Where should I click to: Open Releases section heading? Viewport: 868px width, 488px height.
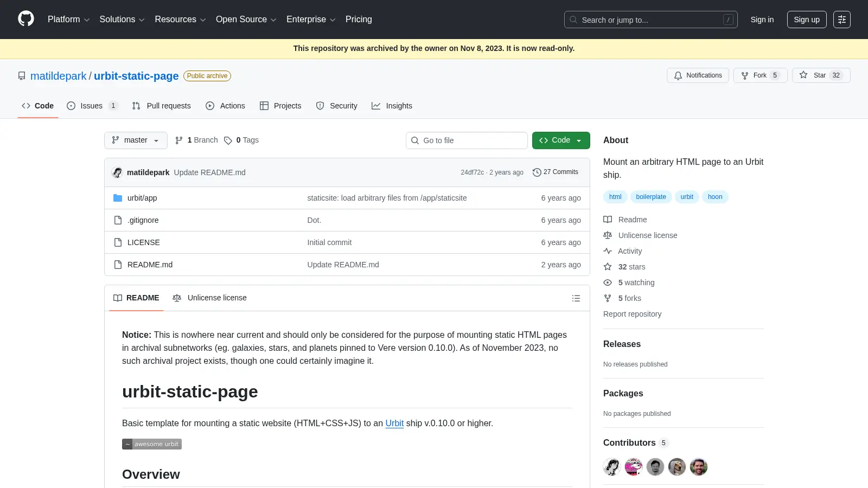pos(622,344)
